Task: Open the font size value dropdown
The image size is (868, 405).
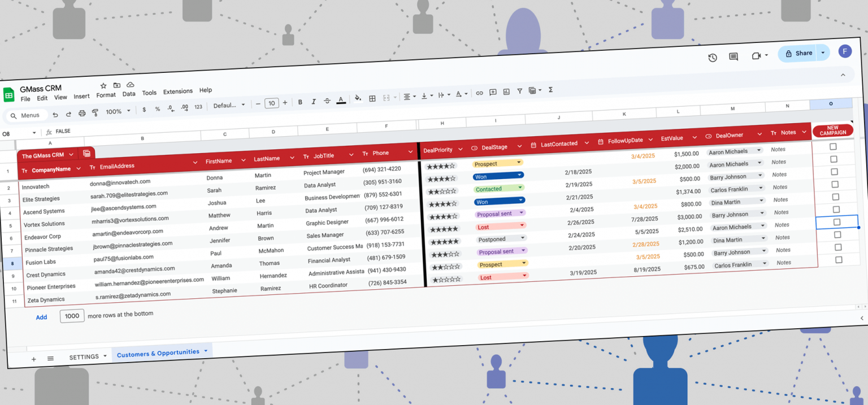Action: [271, 103]
